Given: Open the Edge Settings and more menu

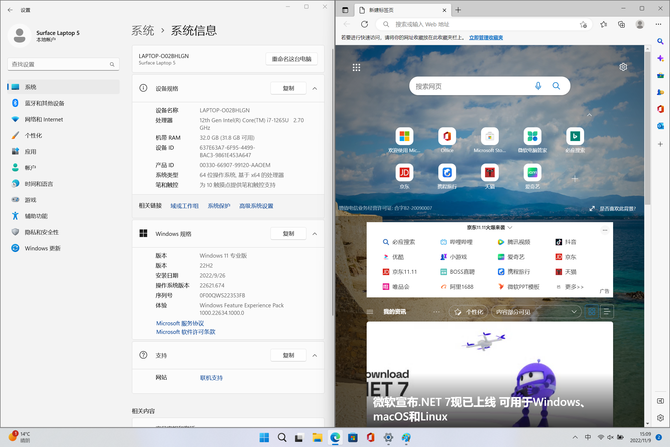Looking at the screenshot, I should coord(658,24).
